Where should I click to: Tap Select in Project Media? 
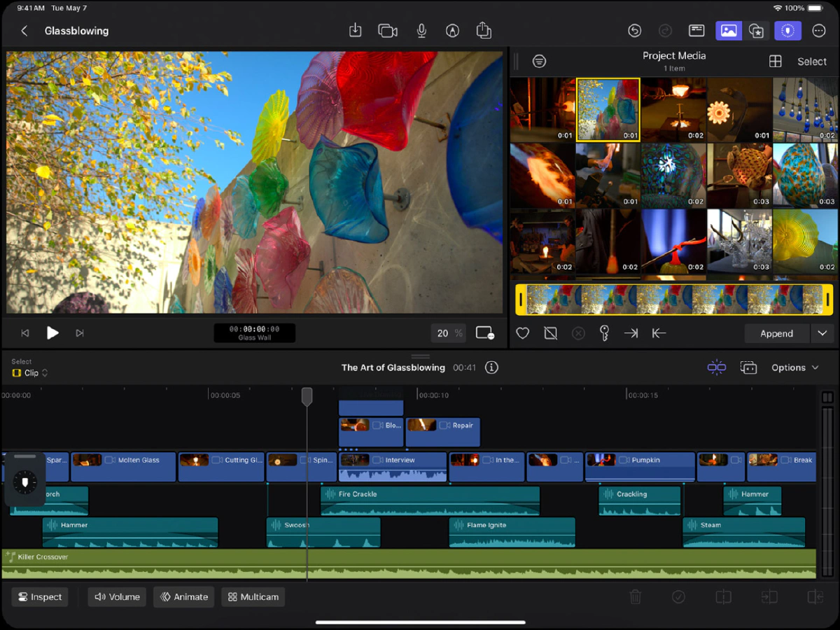812,62
